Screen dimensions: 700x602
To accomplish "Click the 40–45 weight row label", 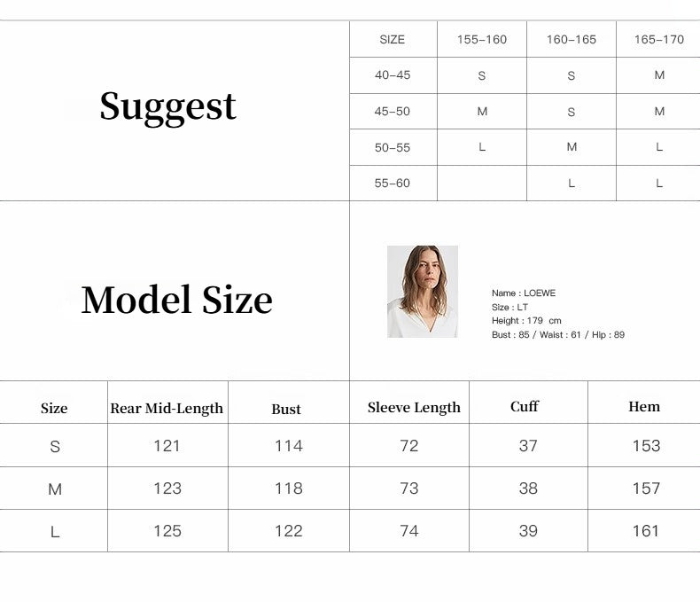I will tap(393, 75).
